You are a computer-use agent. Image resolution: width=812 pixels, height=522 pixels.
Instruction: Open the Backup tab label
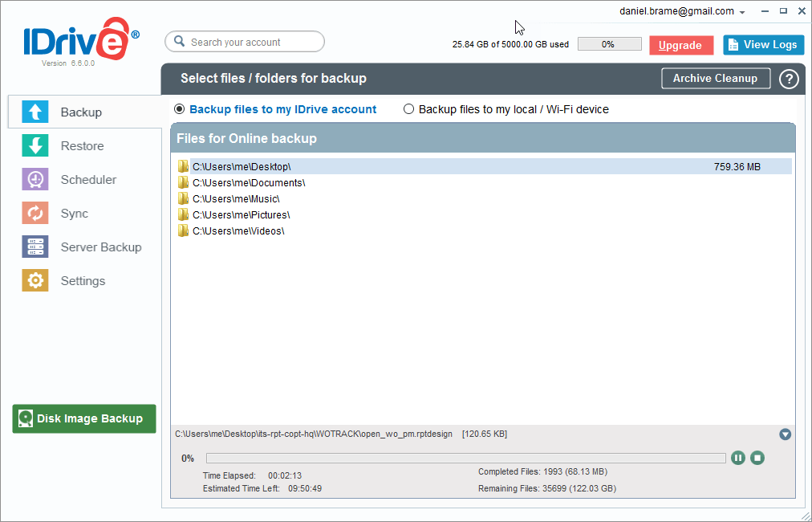[81, 112]
